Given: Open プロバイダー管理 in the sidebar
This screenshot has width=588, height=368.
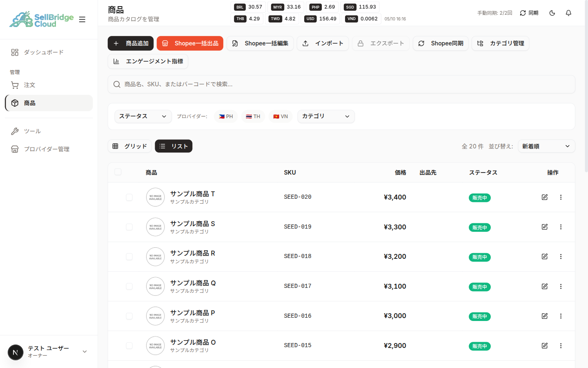Looking at the screenshot, I should pos(49,149).
